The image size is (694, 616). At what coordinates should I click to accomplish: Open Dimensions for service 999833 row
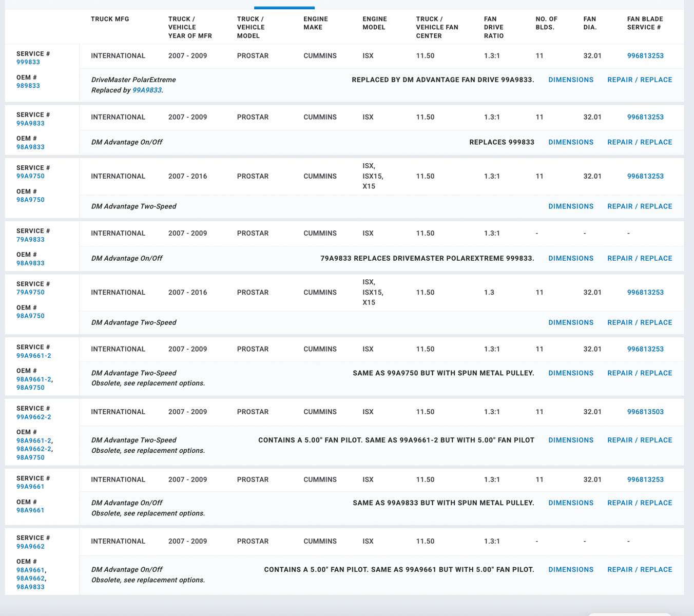pos(571,80)
